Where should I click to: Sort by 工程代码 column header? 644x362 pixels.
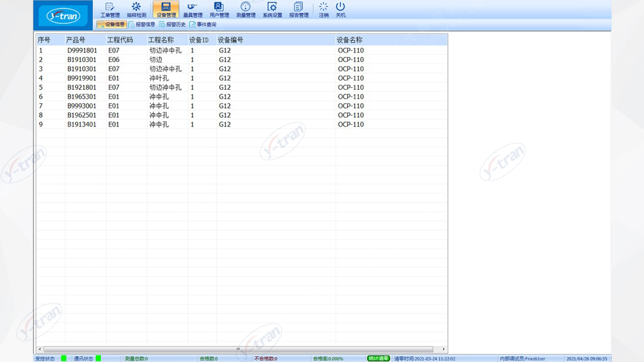point(126,40)
